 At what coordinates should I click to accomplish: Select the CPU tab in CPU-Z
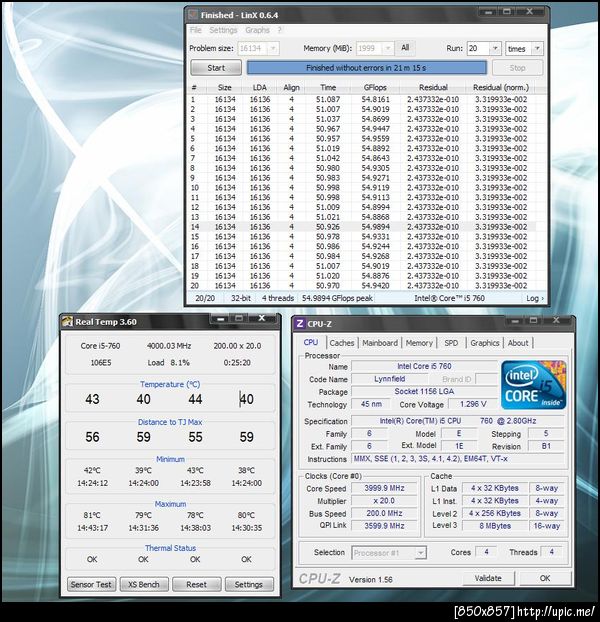pos(311,342)
